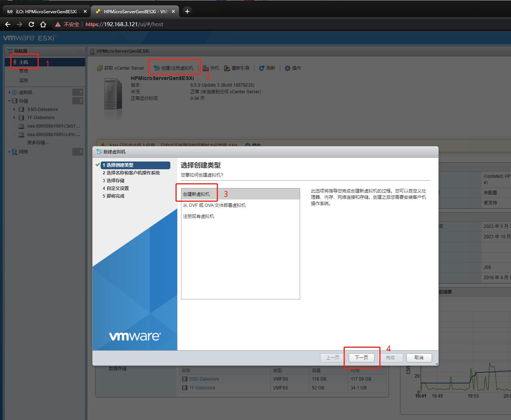
Task: Click the 操作 gear icon in host toolbar
Action: click(288, 68)
